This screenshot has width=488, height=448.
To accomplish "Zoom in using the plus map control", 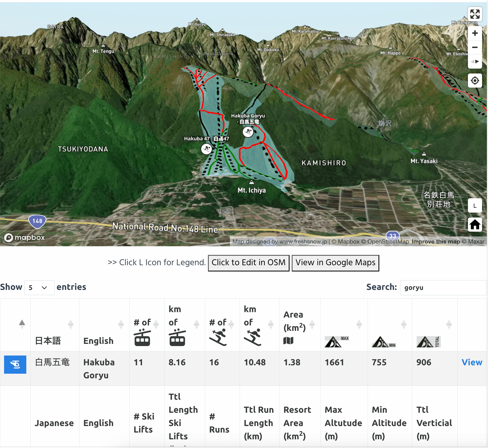I will point(475,33).
